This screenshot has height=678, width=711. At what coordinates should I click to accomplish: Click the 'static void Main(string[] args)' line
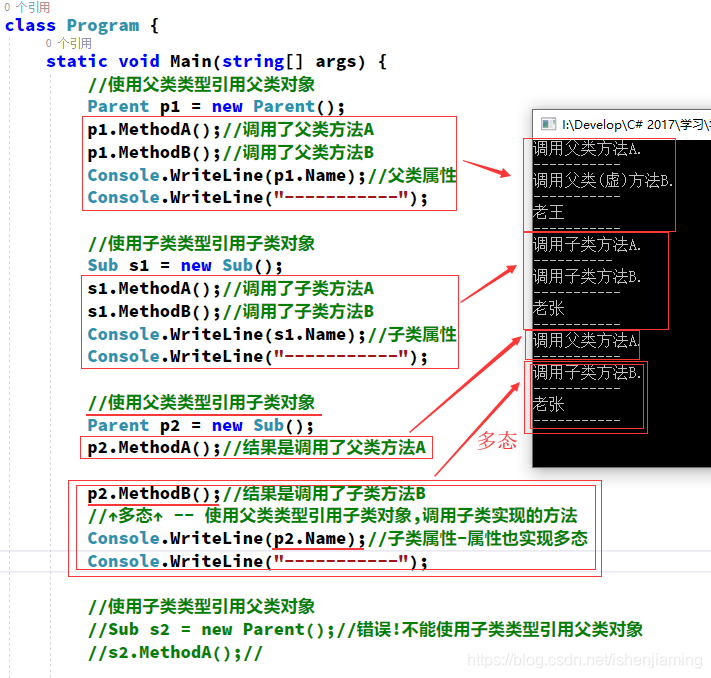(x=216, y=61)
